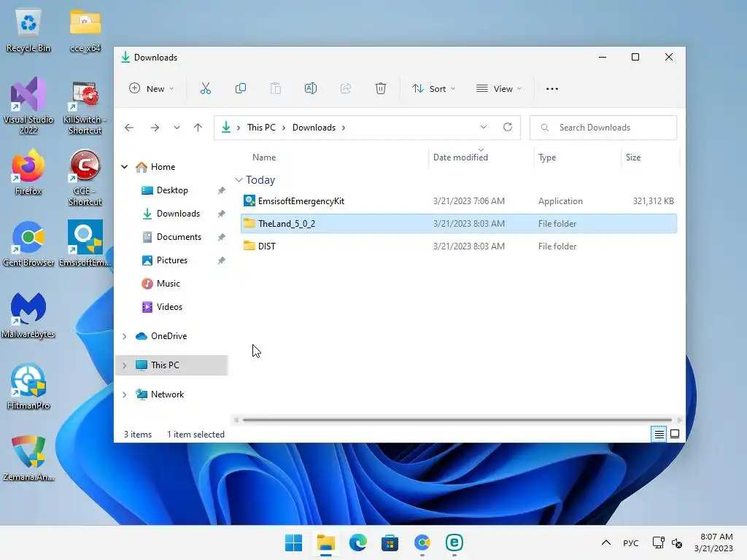This screenshot has height=560, width=747.
Task: Click the network and volume tray icons
Action: (667, 542)
